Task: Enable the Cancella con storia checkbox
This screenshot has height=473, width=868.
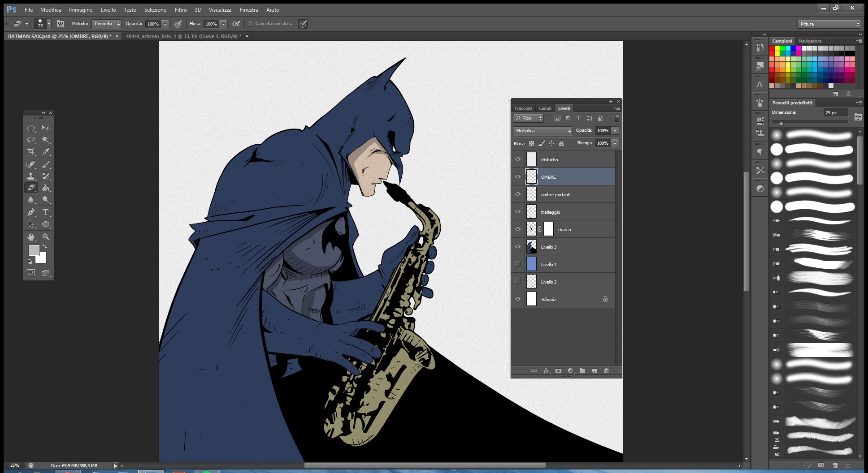Action: [250, 24]
